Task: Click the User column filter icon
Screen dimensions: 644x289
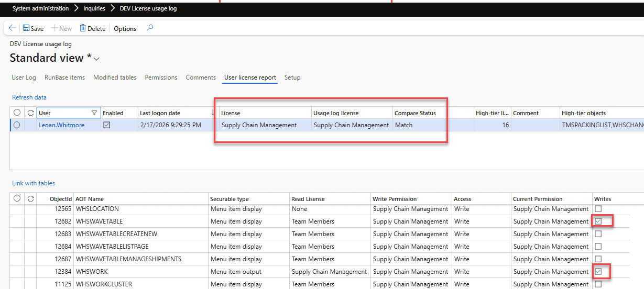Action: pyautogui.click(x=94, y=113)
